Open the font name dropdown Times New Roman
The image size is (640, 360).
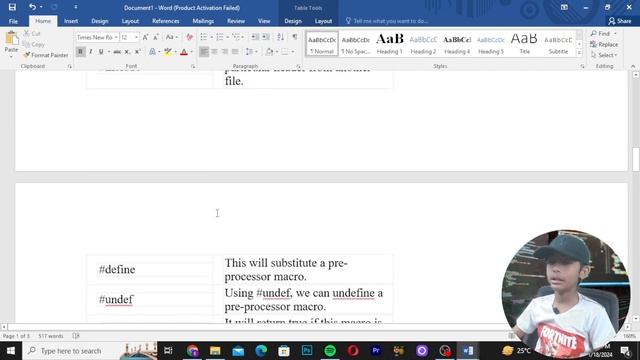[116, 37]
